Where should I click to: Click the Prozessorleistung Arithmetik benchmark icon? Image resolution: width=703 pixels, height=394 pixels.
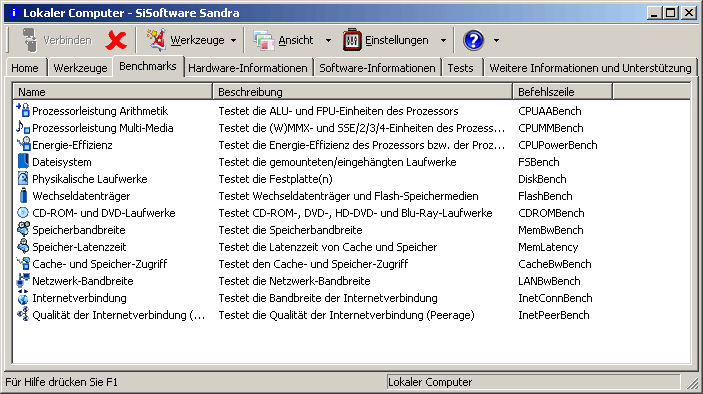click(23, 110)
